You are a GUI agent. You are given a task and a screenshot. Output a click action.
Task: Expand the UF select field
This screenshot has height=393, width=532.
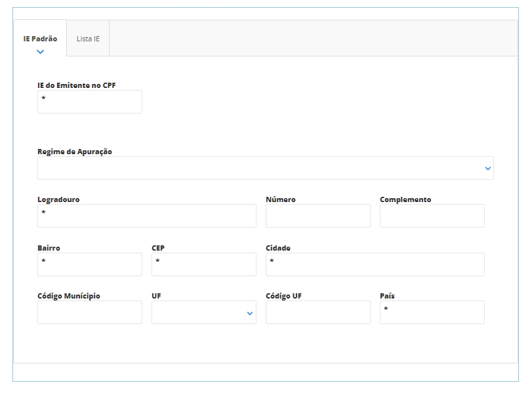tap(203, 312)
